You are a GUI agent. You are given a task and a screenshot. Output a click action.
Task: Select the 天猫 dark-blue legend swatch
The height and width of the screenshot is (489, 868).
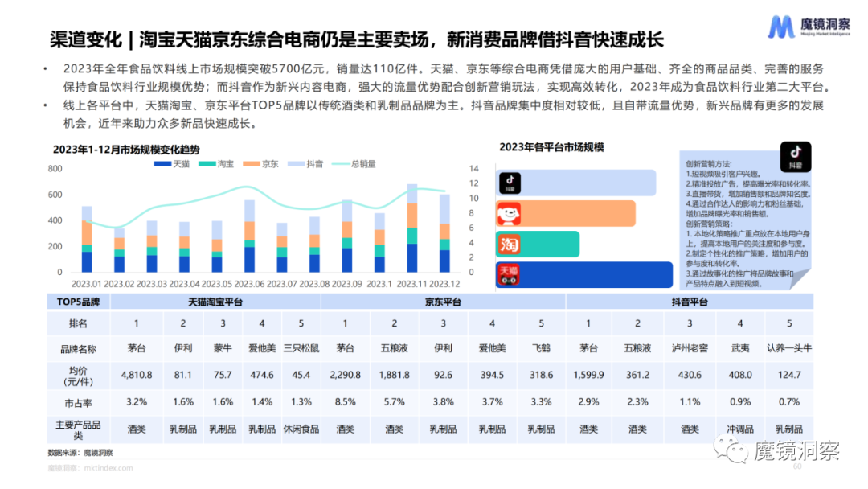pos(162,164)
